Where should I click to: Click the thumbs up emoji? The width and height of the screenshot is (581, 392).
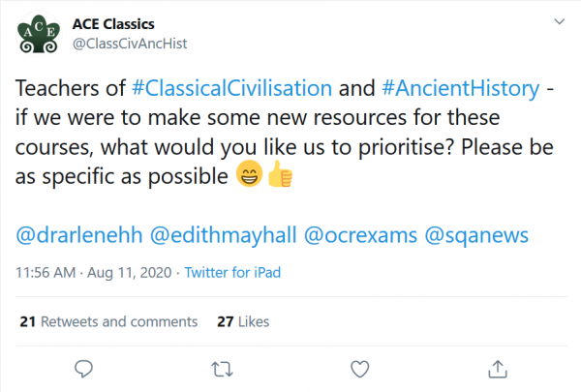point(280,174)
